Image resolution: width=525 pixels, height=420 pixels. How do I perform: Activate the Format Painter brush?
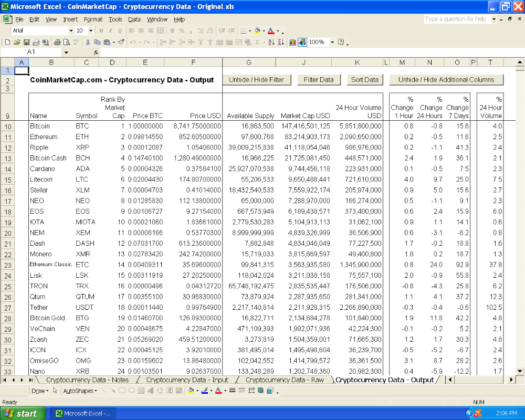[x=121, y=42]
